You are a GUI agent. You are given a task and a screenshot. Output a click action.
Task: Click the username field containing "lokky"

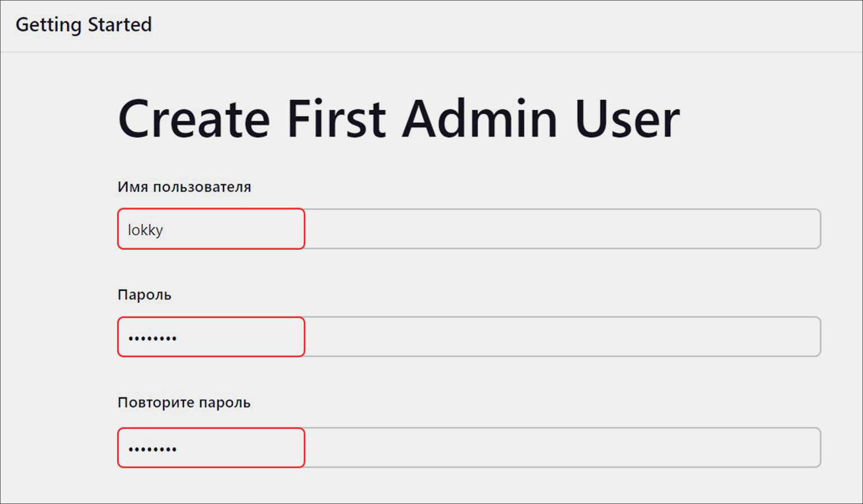click(468, 229)
